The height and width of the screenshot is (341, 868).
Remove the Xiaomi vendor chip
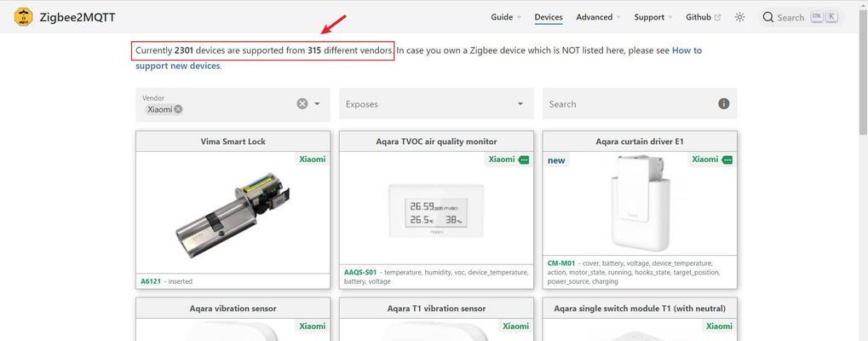pyautogui.click(x=178, y=110)
